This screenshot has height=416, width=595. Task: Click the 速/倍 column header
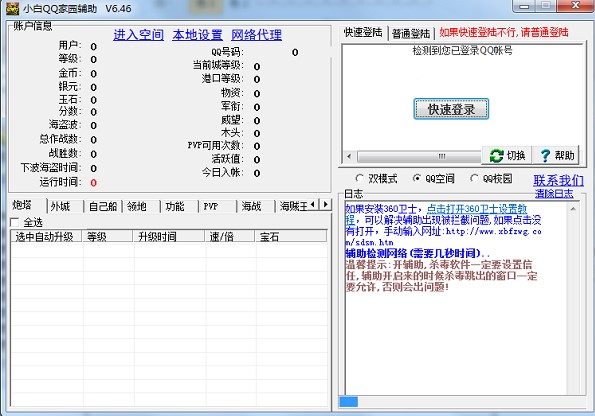[x=230, y=236]
